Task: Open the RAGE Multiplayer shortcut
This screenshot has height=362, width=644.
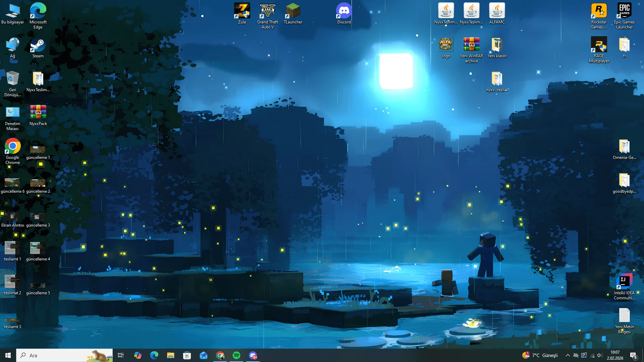Action: pyautogui.click(x=599, y=50)
